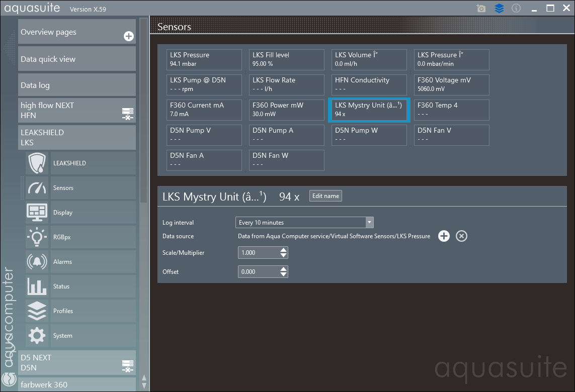Remove data source with the X circle icon
This screenshot has width=575, height=392.
tap(461, 236)
